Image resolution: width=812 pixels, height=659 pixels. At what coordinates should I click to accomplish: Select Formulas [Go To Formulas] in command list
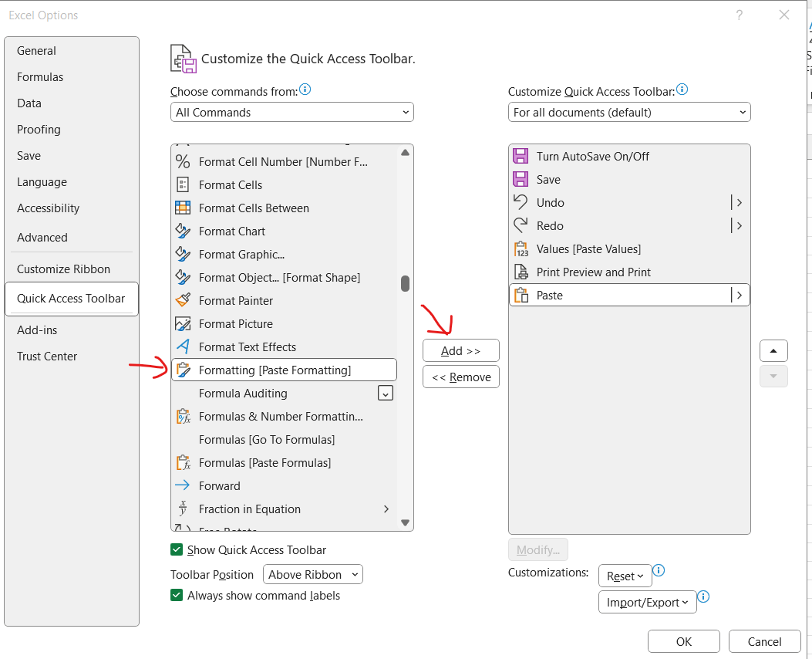[x=284, y=439]
